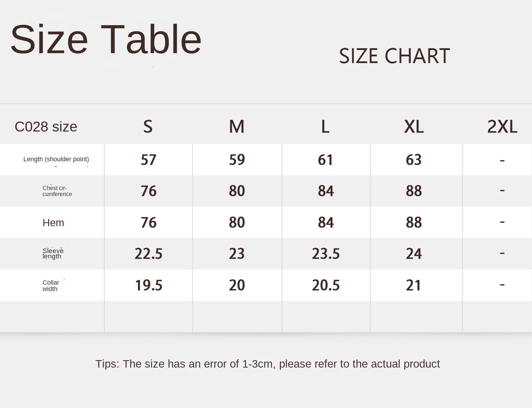The height and width of the screenshot is (408, 532).
Task: Click the 'Hem' row label
Action: pyautogui.click(x=53, y=223)
